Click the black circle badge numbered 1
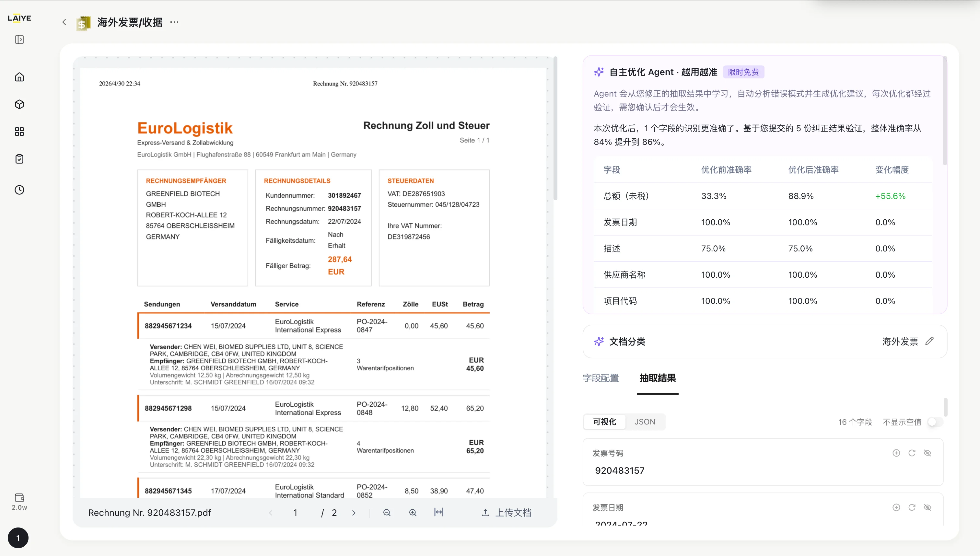980x556 pixels. click(x=18, y=538)
